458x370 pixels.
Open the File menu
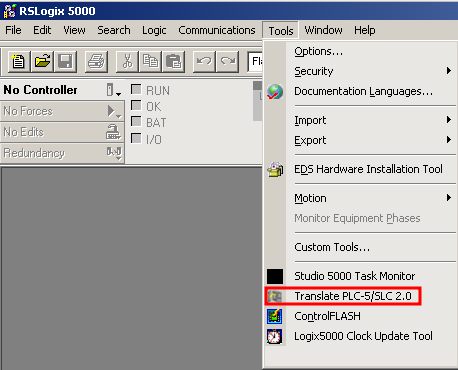[13, 30]
